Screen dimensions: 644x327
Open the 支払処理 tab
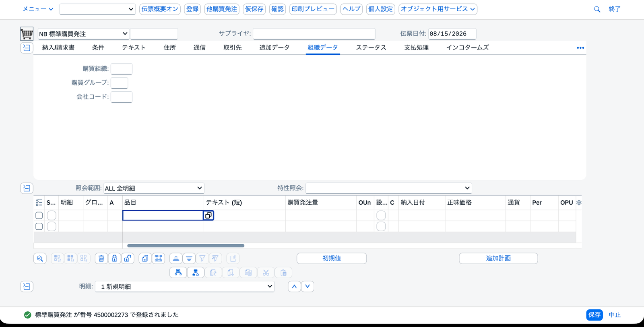pyautogui.click(x=417, y=47)
